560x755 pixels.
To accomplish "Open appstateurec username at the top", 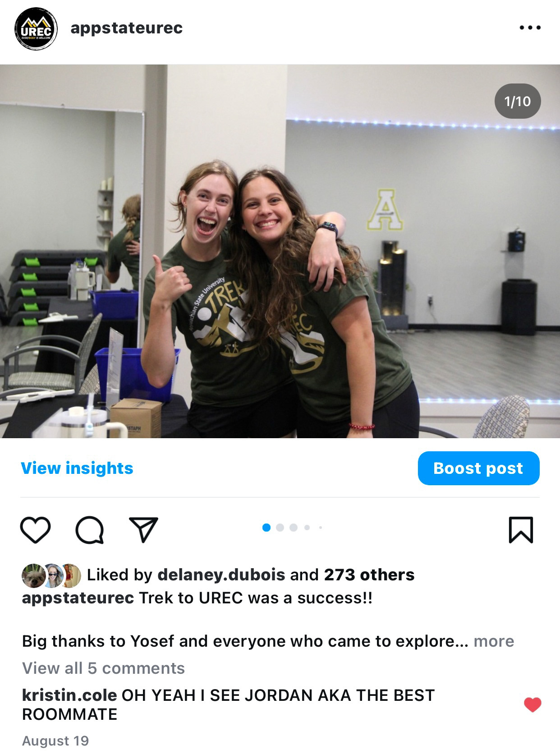I will point(127,28).
